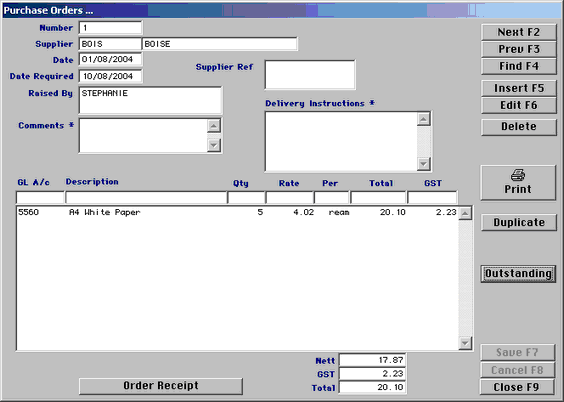Viewport: 564px width, 402px height.
Task: Click the line Total entry field
Action: pos(378,197)
